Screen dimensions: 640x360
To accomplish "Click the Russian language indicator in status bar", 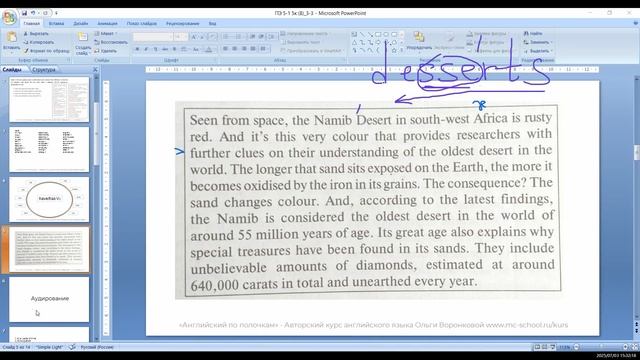I will [97, 347].
